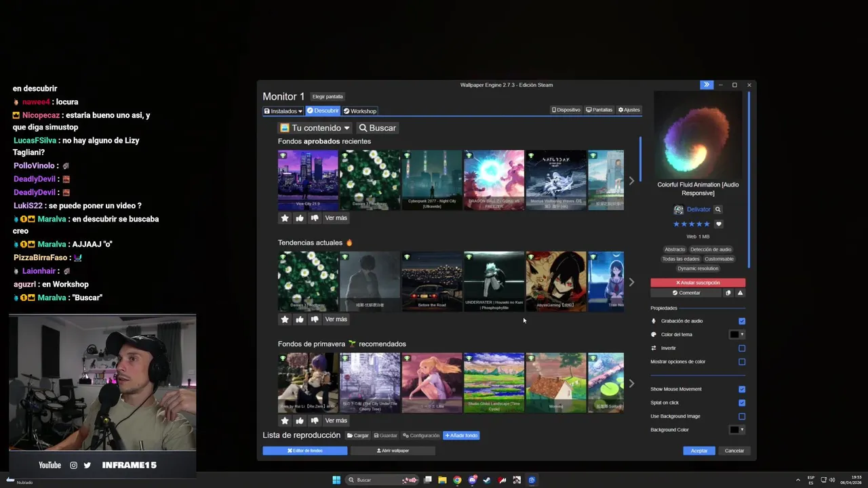This screenshot has height=488, width=868.
Task: Add wallpaper to favorites with heart icon
Action: point(719,224)
